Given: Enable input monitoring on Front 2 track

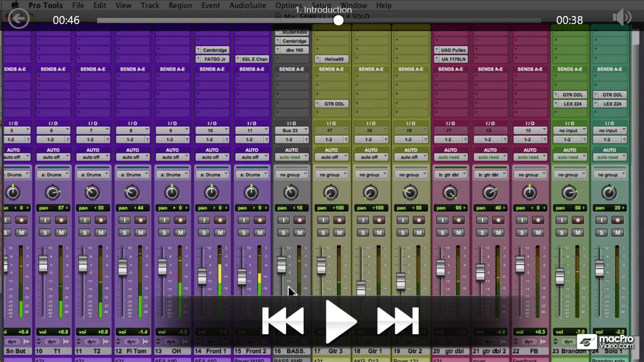Looking at the screenshot, I should (244, 220).
